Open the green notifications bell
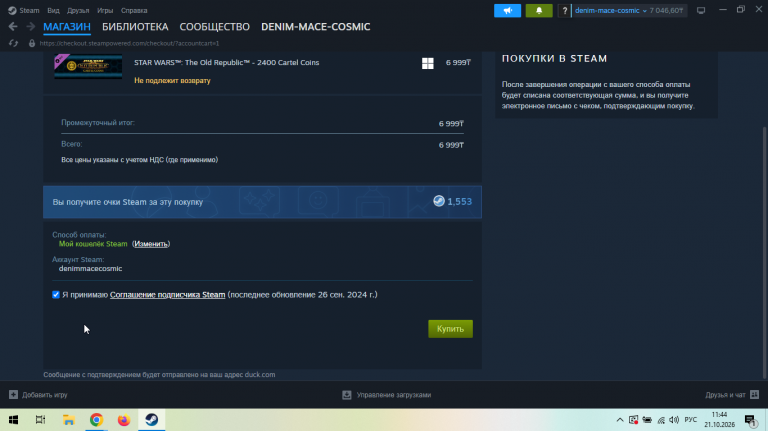 [x=539, y=10]
